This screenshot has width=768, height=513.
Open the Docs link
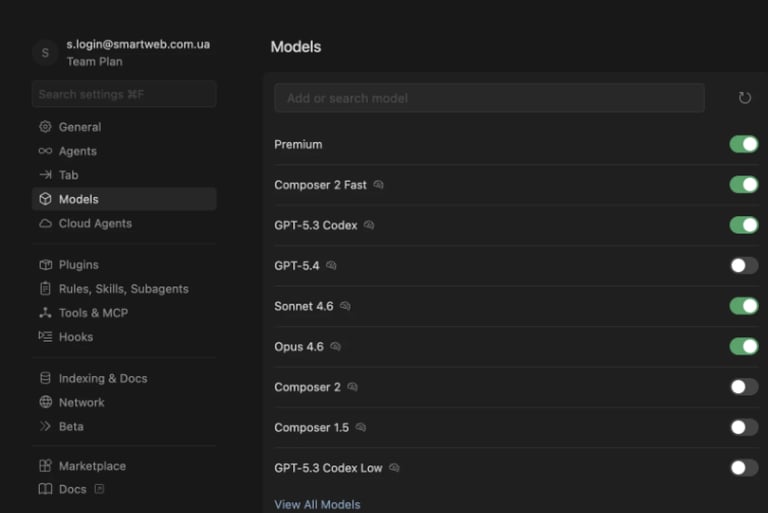124,489
